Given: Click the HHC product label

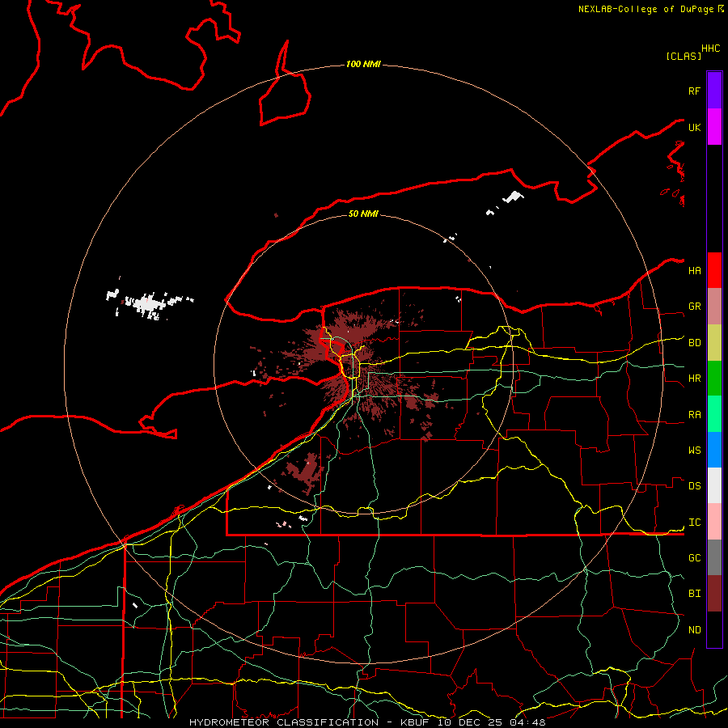Looking at the screenshot, I should click(710, 49).
